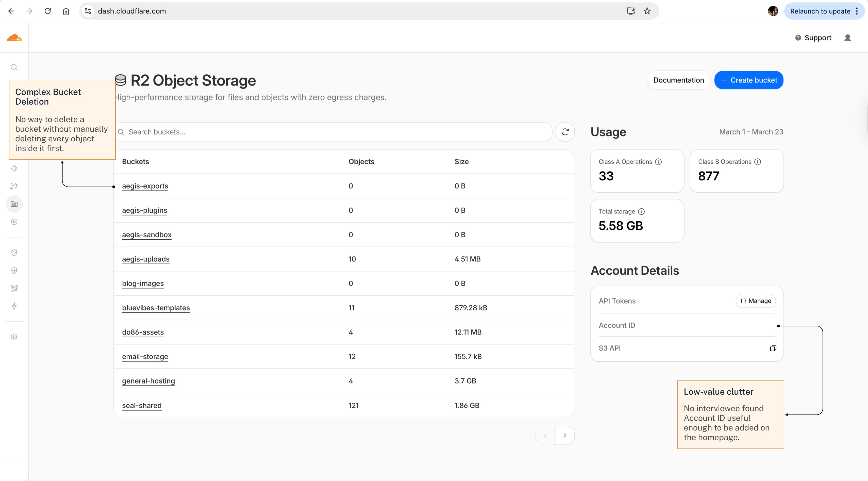Go to next page of buckets
868x481 pixels.
(565, 436)
